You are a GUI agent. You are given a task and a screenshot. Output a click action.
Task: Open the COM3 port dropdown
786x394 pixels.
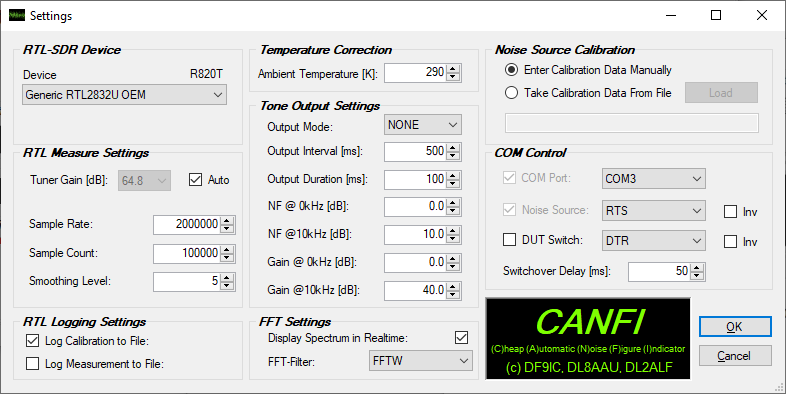[654, 178]
